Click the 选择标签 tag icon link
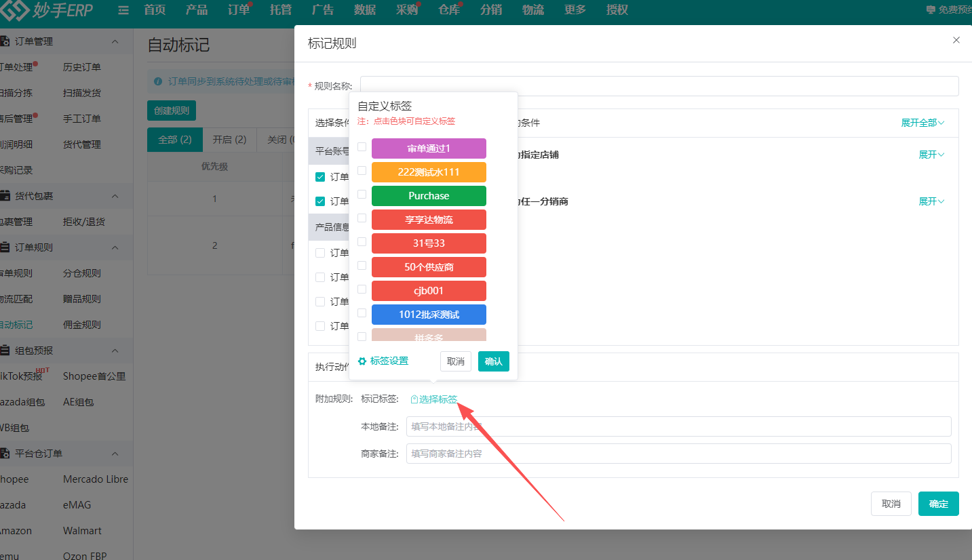This screenshot has height=560, width=972. pyautogui.click(x=434, y=399)
